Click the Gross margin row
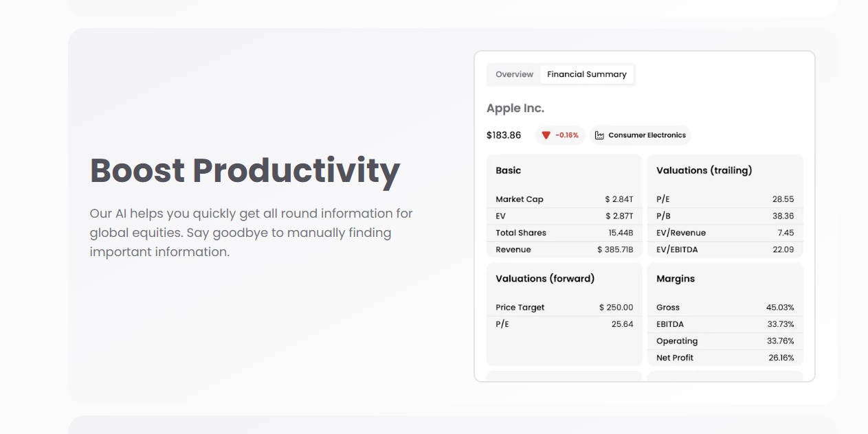 point(724,308)
